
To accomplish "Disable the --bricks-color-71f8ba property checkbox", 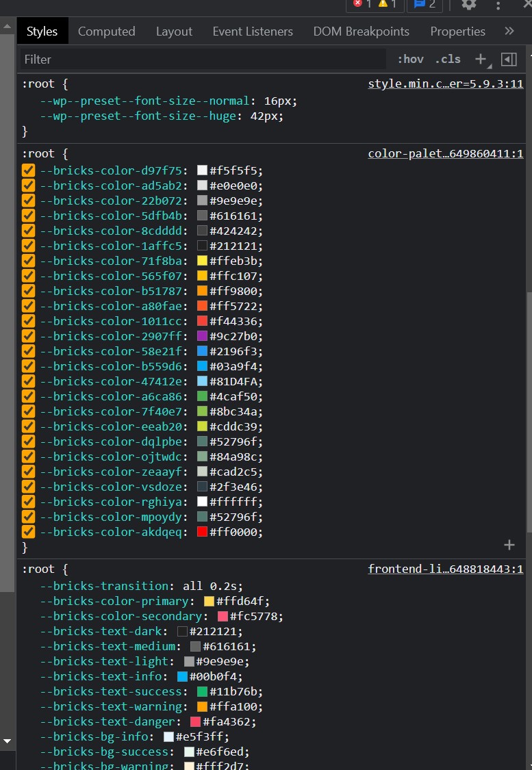I will (x=29, y=261).
